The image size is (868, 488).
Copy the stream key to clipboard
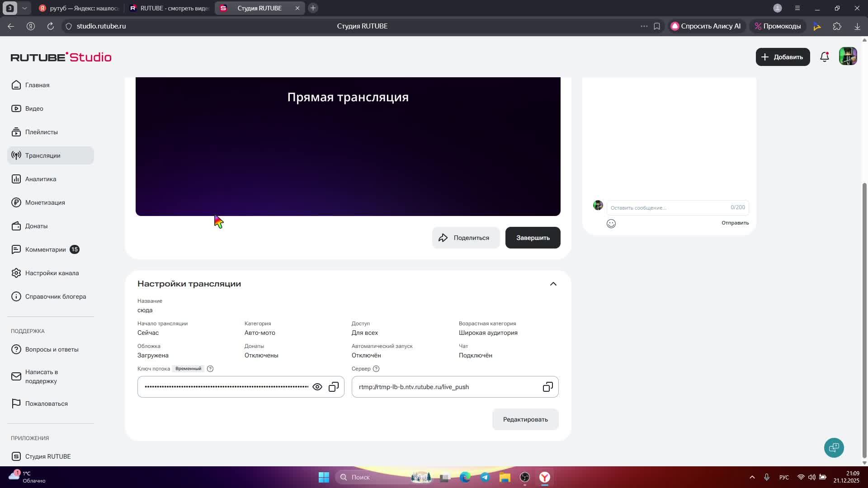(334, 387)
